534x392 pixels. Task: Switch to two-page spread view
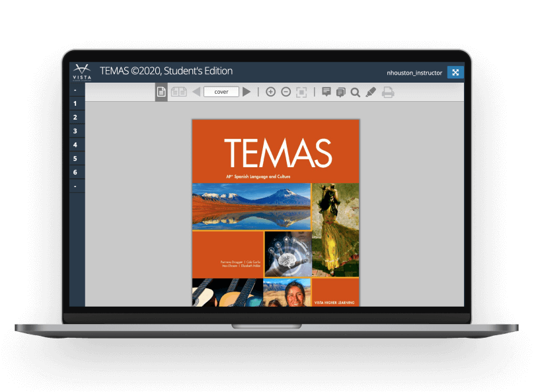coord(179,92)
